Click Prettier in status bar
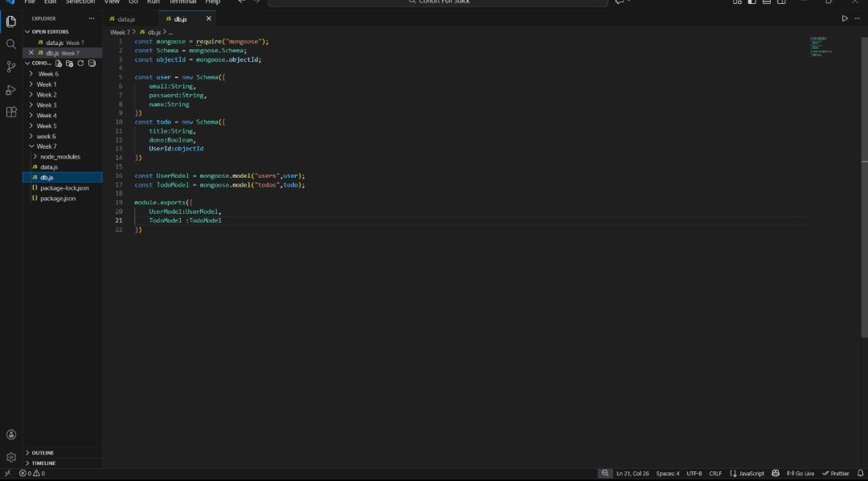 pyautogui.click(x=836, y=473)
